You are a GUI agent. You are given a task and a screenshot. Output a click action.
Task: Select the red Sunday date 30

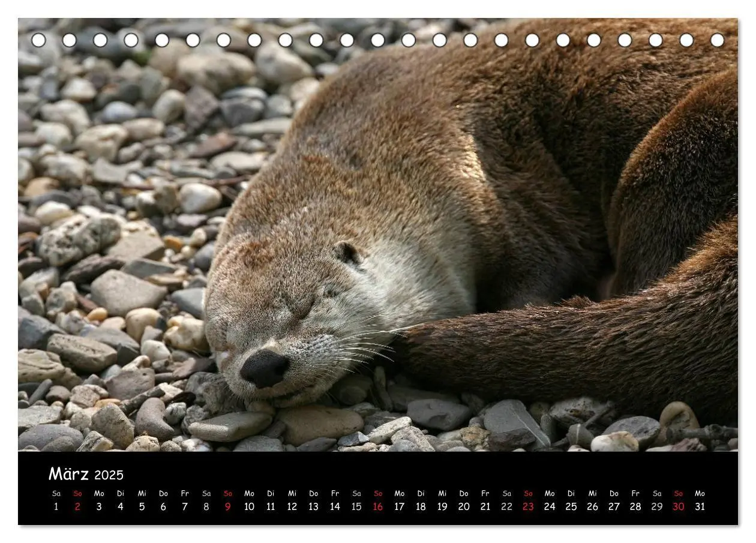point(679,506)
